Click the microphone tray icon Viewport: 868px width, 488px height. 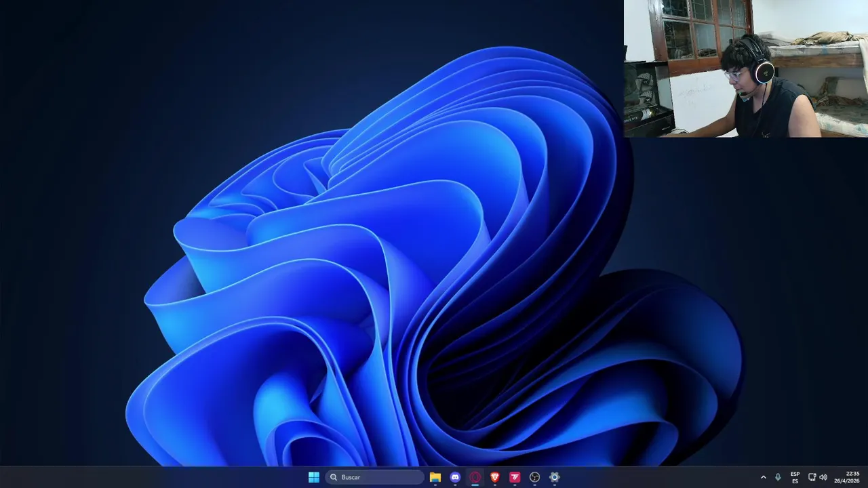click(x=778, y=477)
